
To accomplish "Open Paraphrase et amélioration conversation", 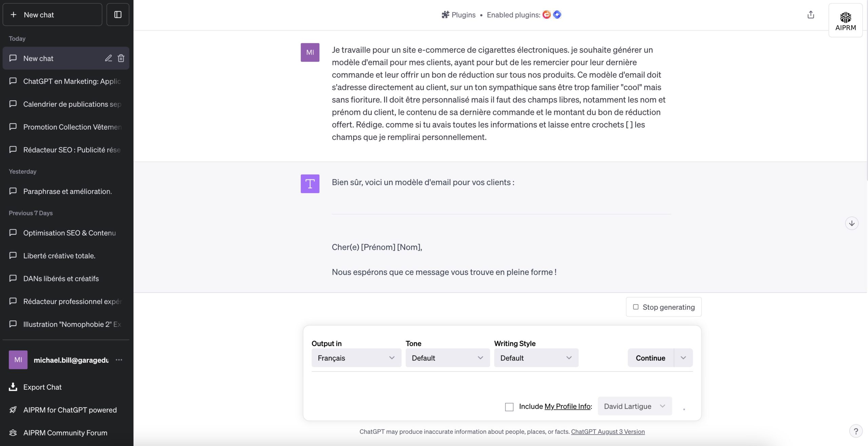I will [x=67, y=191].
